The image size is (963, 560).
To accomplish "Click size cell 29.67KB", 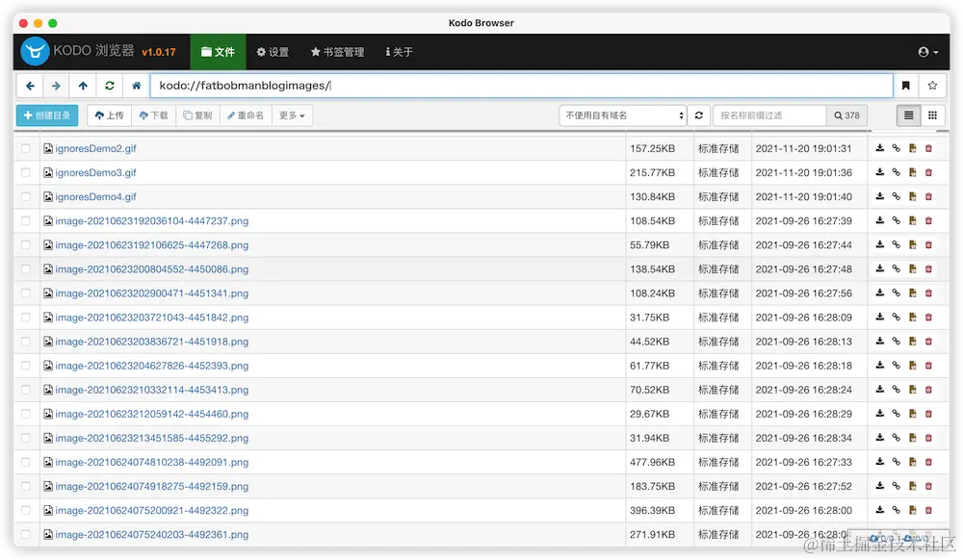I will point(649,414).
